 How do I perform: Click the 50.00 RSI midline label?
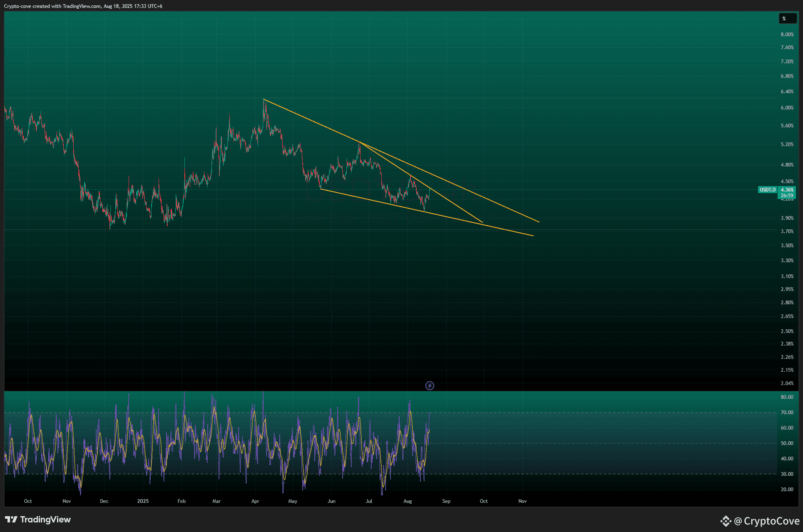(x=787, y=443)
